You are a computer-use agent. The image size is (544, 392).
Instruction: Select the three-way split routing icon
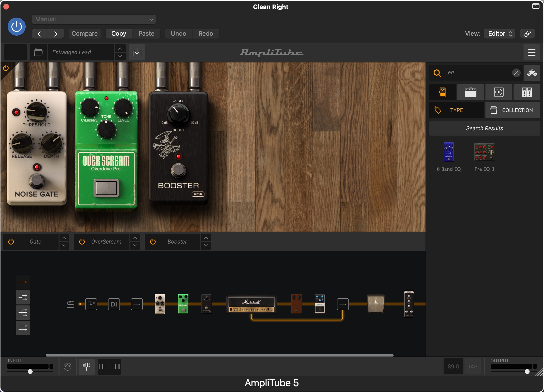(23, 313)
